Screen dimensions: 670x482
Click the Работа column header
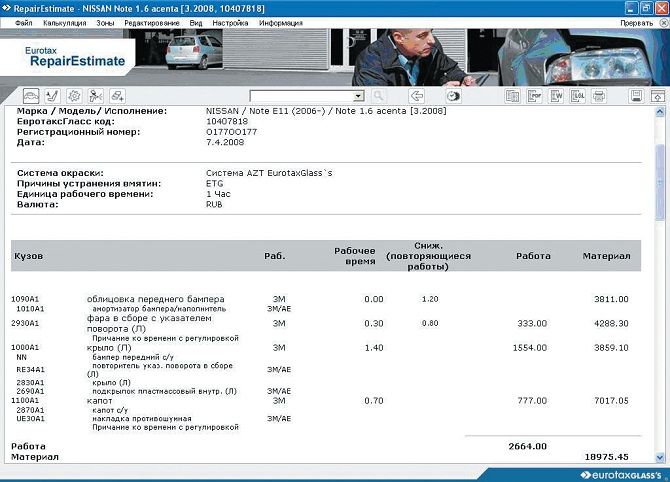pos(533,256)
